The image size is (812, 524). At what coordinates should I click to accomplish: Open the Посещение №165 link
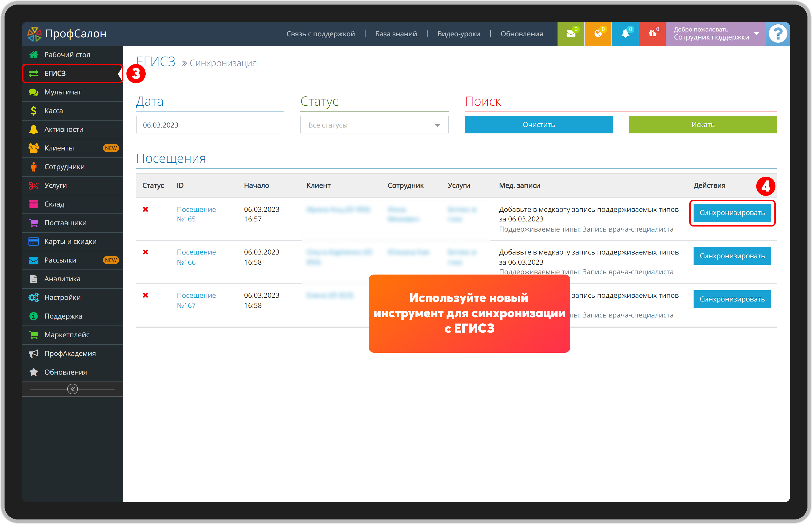click(196, 214)
